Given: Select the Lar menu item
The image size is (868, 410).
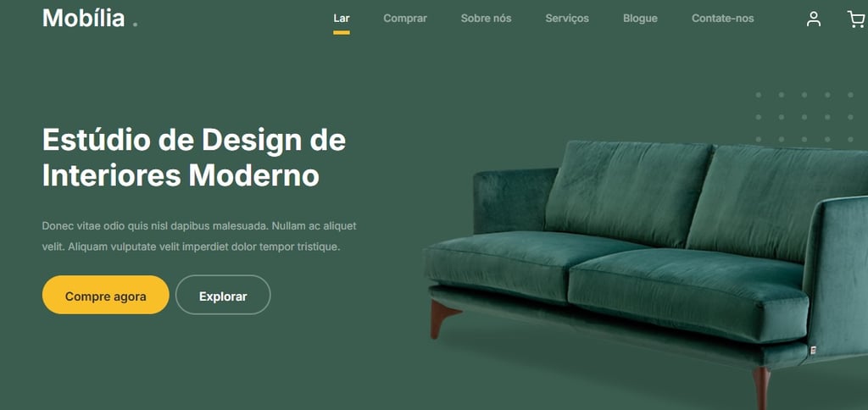Looking at the screenshot, I should 342,19.
